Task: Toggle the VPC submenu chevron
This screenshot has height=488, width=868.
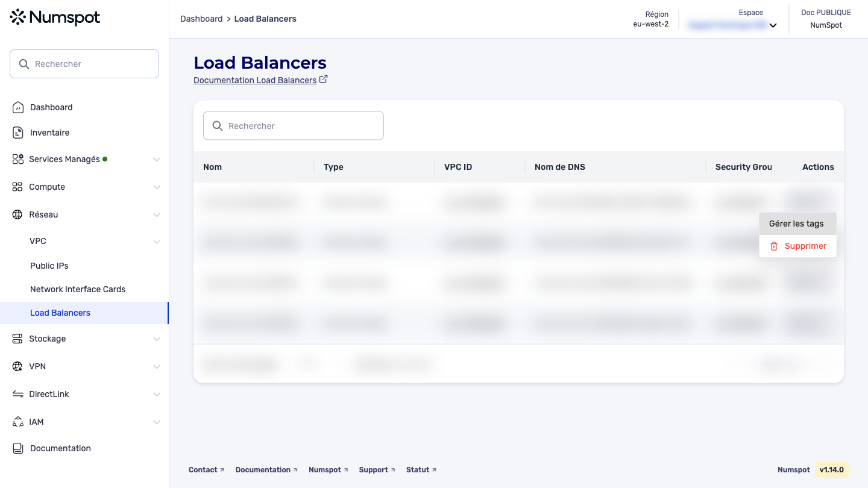Action: 157,242
